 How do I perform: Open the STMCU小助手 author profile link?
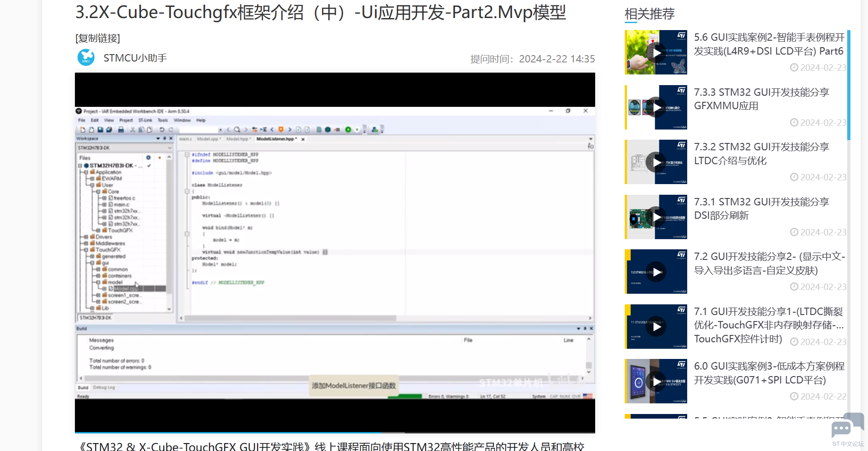(x=135, y=58)
